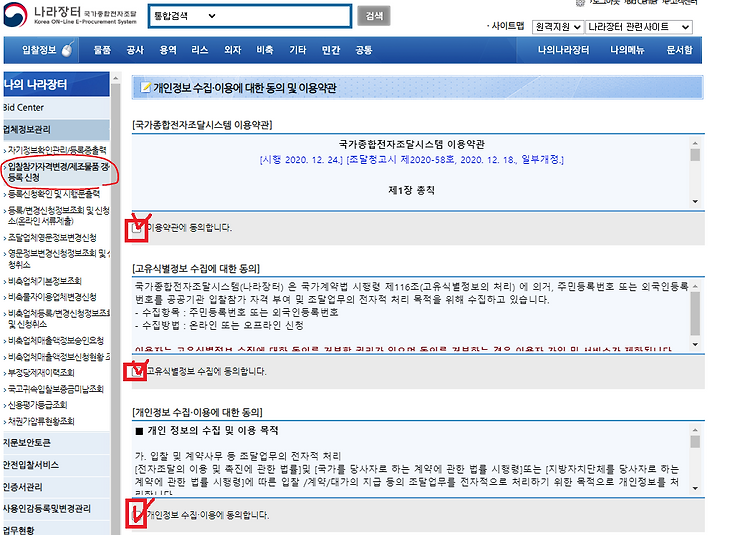This screenshot has width=750, height=535.
Task: Click the mouse icon beside 입찰정보
Action: (x=67, y=49)
